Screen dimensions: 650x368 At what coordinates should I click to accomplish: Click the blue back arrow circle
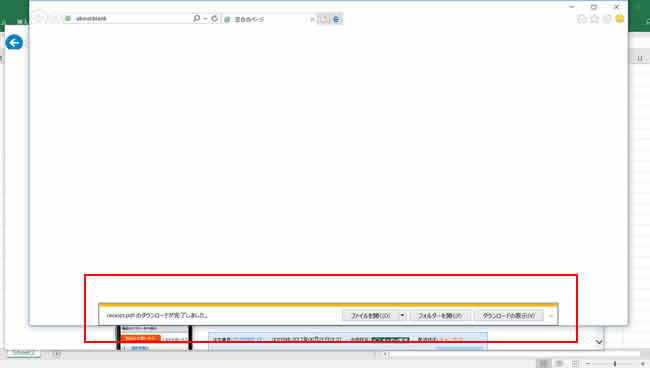tap(14, 42)
